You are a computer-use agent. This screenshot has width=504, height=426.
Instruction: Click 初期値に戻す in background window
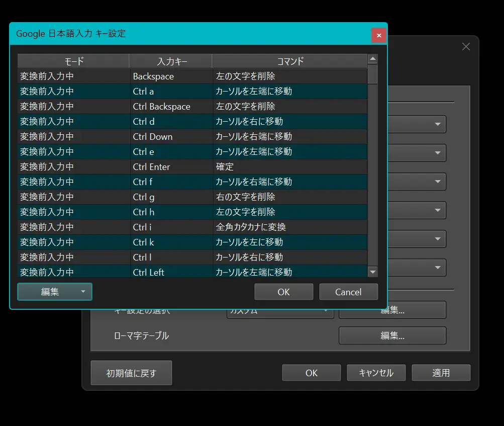[x=131, y=373]
